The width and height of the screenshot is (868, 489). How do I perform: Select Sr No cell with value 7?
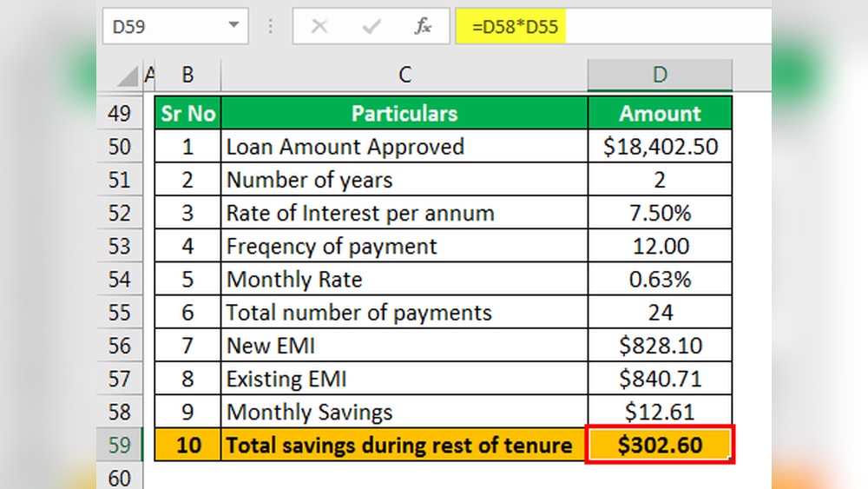coord(187,346)
